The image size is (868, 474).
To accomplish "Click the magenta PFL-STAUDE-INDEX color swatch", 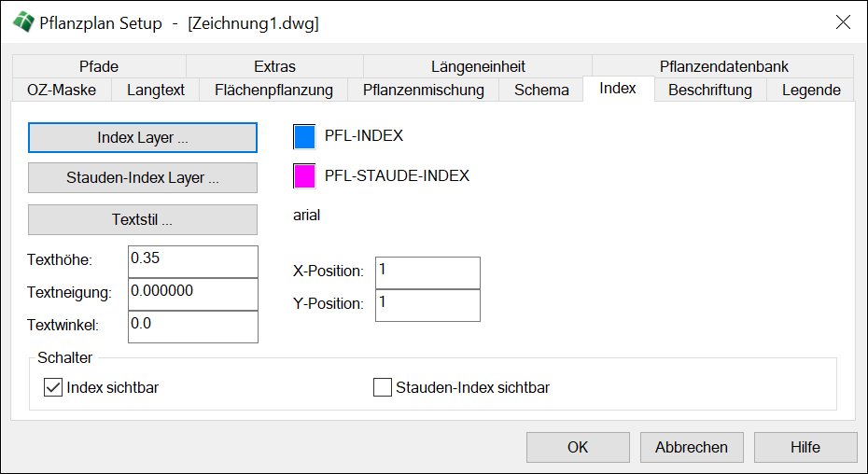I will tap(304, 176).
